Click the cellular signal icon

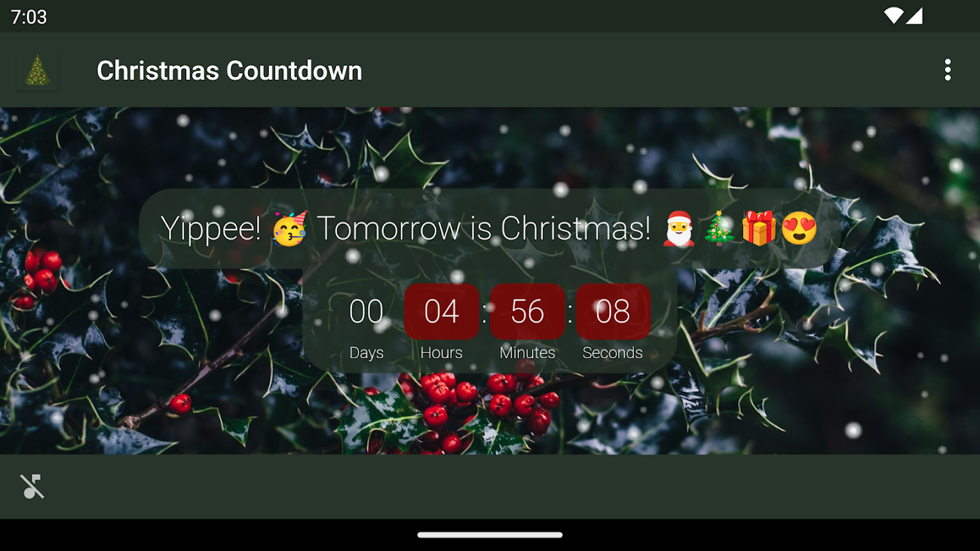[x=914, y=16]
